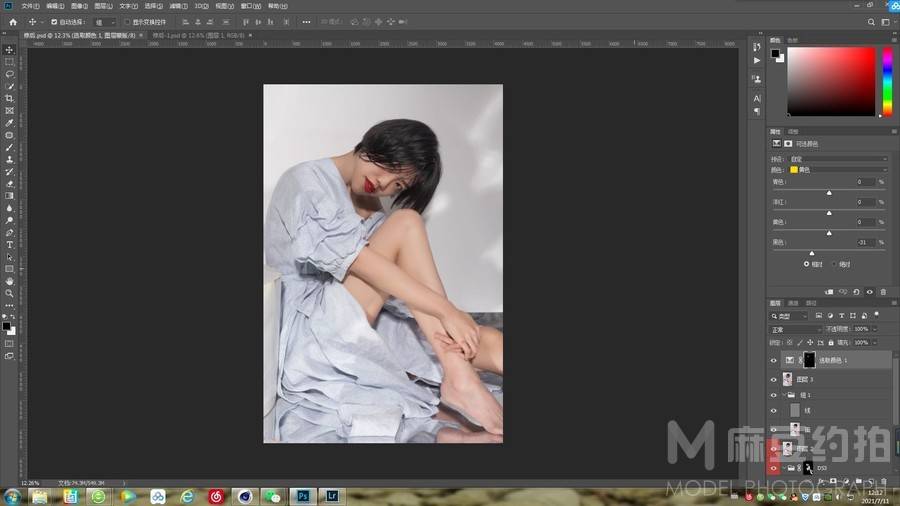Hide the Selective Color 1 layer
Viewport: 900px width, 506px height.
click(x=773, y=360)
